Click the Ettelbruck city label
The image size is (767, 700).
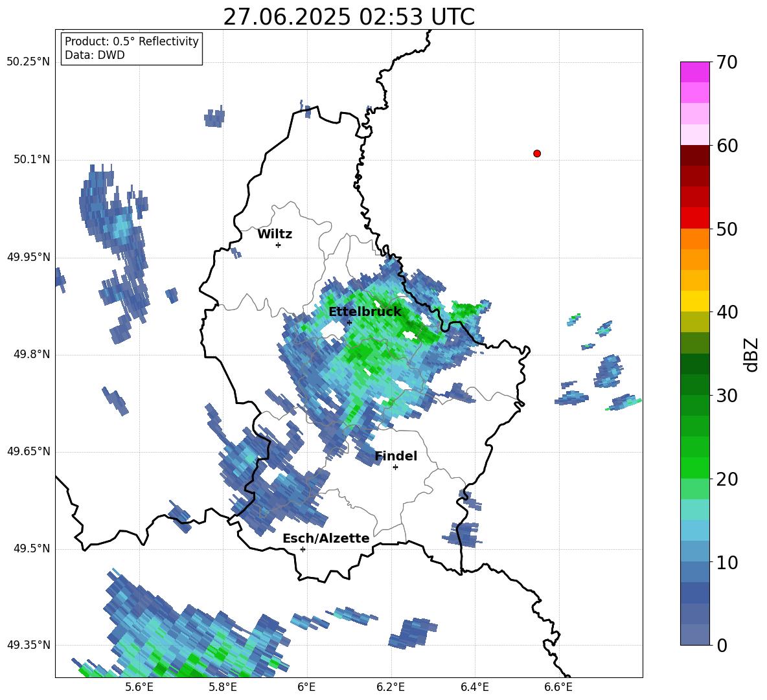365,312
